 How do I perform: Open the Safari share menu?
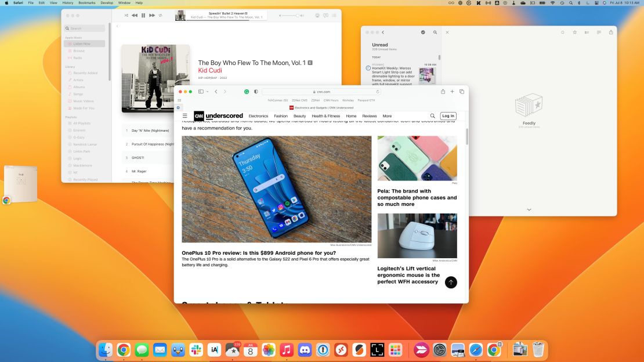[443, 92]
